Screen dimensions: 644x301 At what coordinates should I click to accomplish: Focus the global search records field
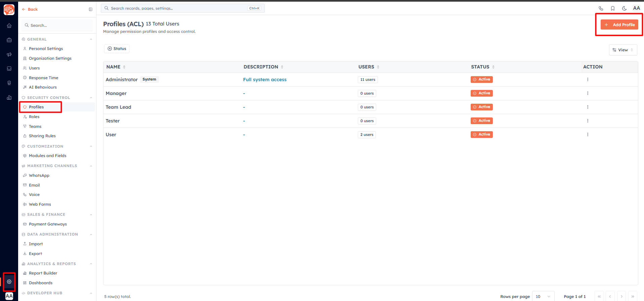pos(183,8)
